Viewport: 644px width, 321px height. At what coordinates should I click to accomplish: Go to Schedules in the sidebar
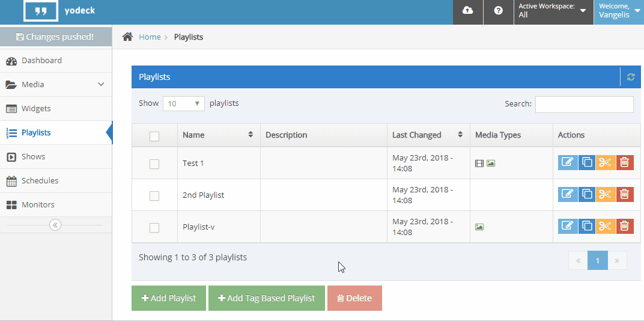coord(40,180)
